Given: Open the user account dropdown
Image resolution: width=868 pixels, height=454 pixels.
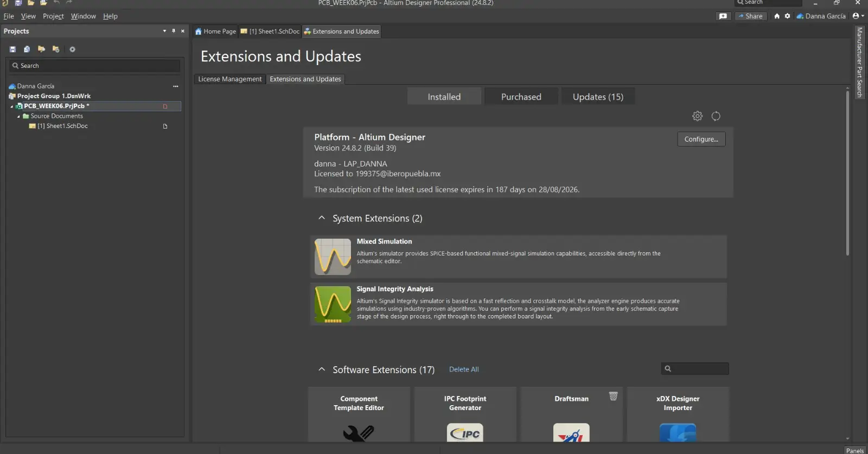Looking at the screenshot, I should point(858,16).
